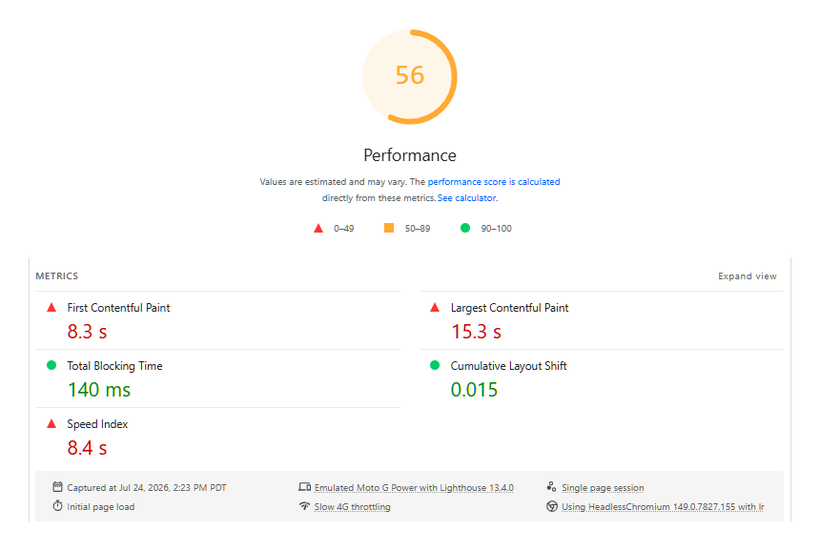This screenshot has height=550, width=820.
Task: Click the 140 ms Total Blocking Time value
Action: tap(99, 389)
